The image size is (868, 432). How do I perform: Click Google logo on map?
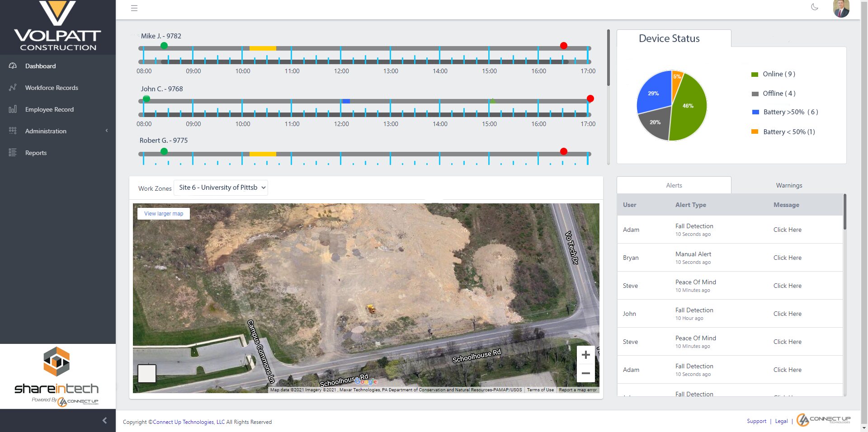pos(366,382)
